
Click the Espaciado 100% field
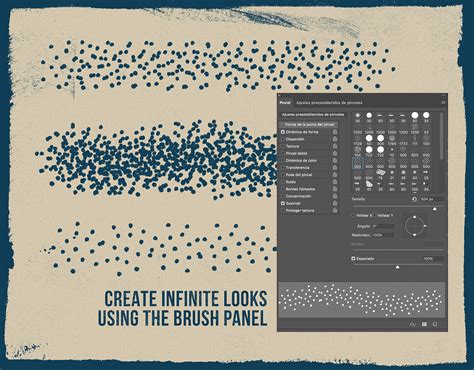point(433,259)
